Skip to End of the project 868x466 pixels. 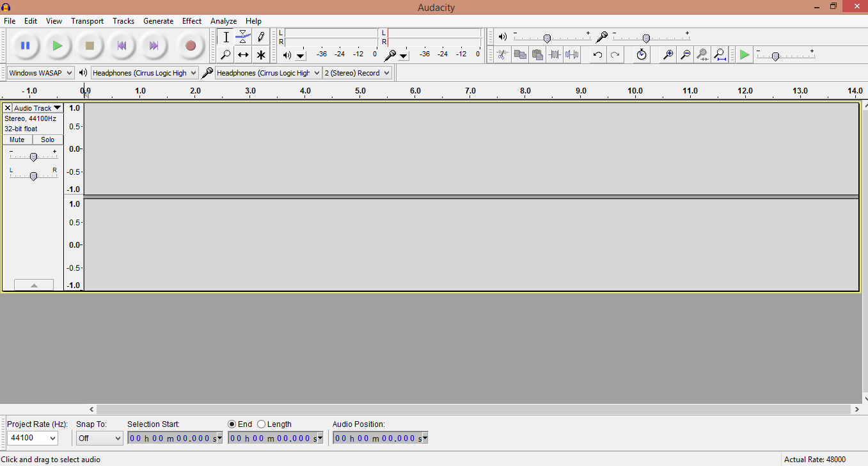154,45
